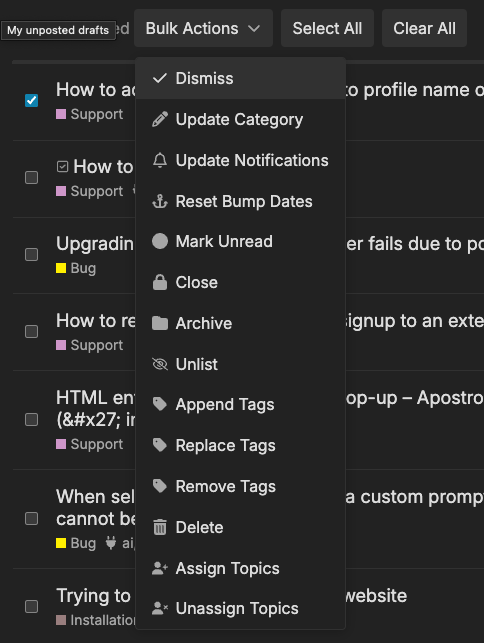
Task: Choose Replace Tags option
Action: click(240, 445)
